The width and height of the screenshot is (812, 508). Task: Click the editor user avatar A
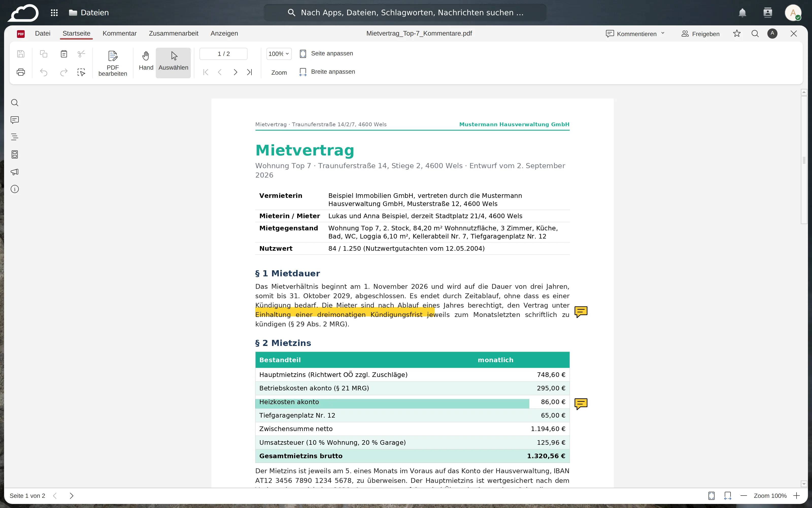[772, 33]
